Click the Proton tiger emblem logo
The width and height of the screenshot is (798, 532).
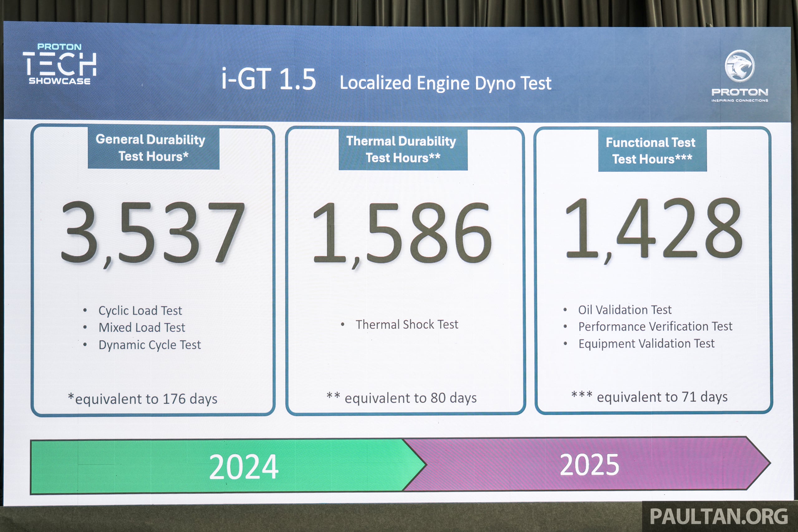[x=739, y=66]
